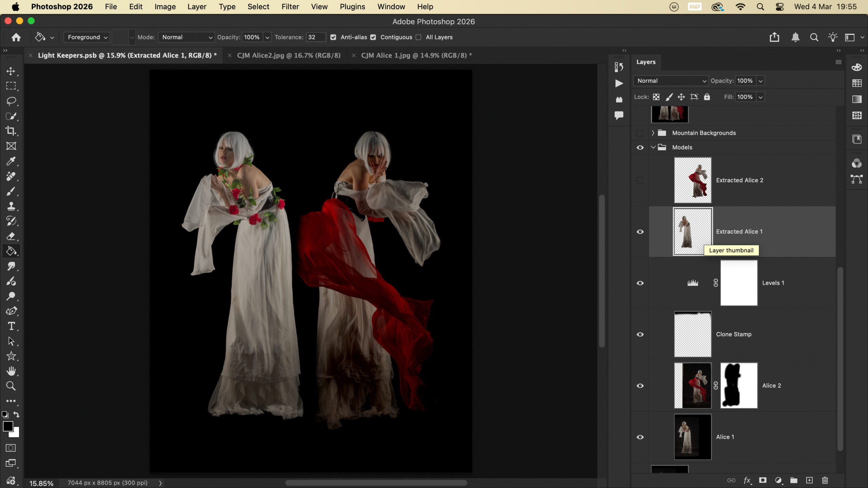Click the Zoom tool in toolbar
The image size is (868, 488).
(x=11, y=386)
